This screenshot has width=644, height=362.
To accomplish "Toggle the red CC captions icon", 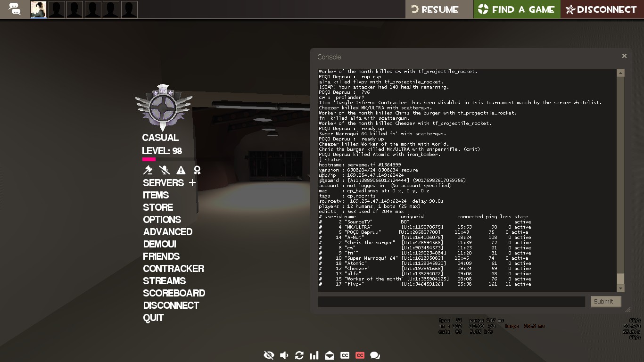I will [360, 355].
